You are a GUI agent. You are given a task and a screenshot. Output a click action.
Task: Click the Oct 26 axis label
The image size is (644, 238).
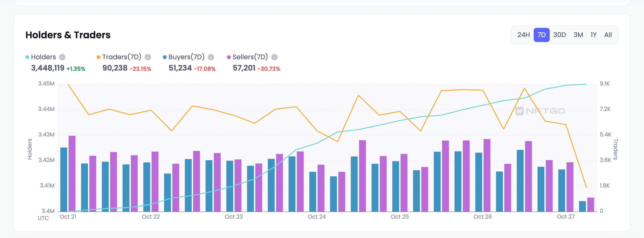[483, 217]
